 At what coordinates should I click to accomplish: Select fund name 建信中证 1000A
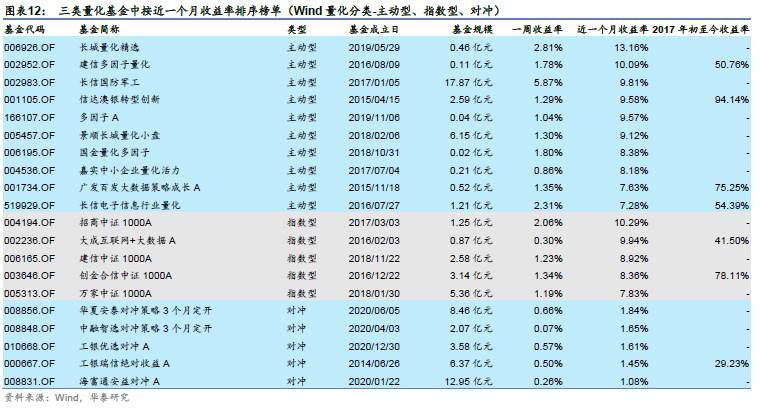116,258
